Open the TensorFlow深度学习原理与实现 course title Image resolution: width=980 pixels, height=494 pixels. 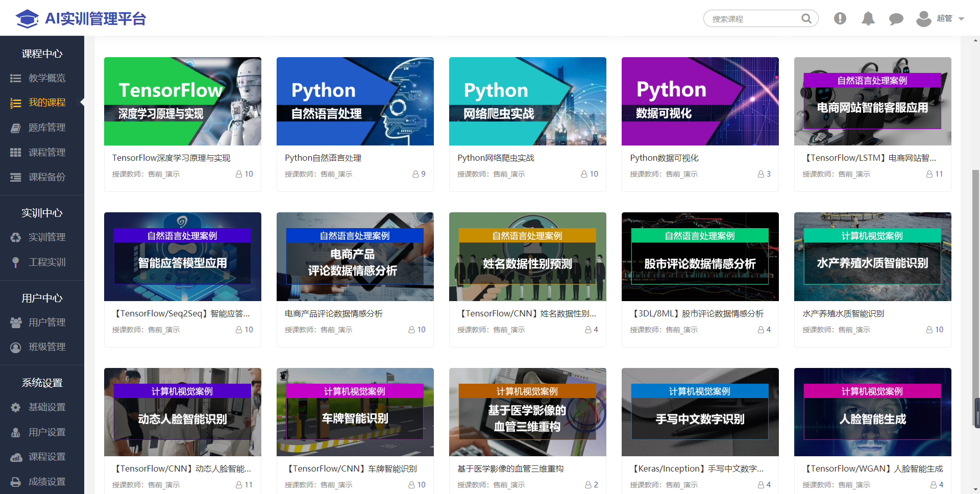(x=171, y=158)
